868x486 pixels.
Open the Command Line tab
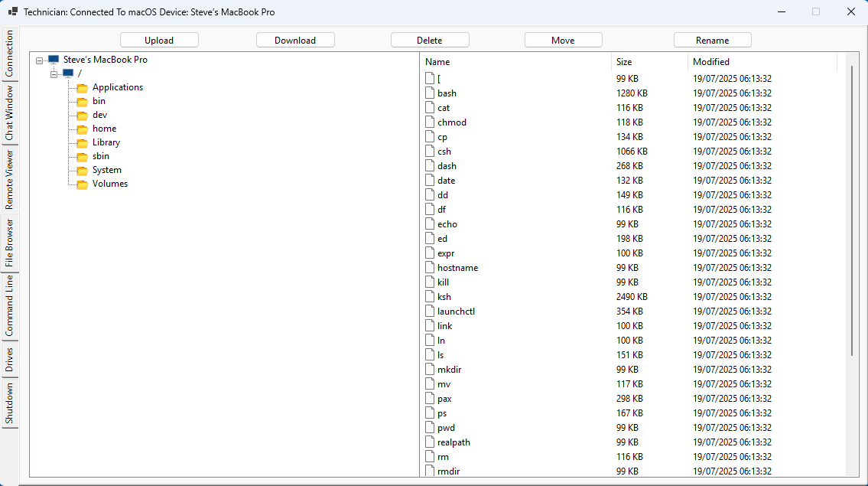coord(9,306)
